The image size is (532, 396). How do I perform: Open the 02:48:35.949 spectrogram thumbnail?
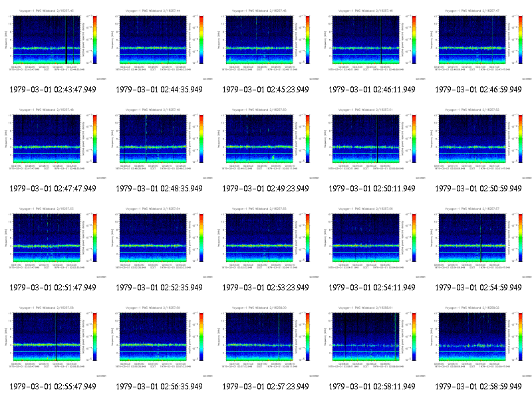(x=160, y=142)
